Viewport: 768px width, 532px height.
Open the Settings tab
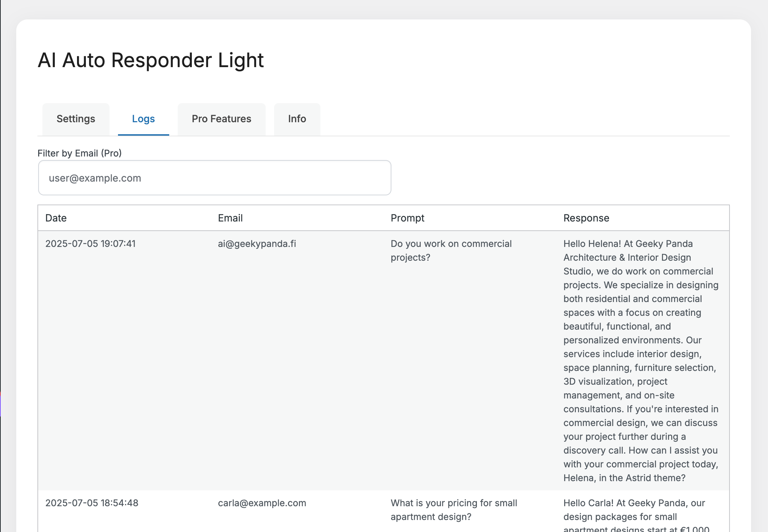click(x=76, y=119)
